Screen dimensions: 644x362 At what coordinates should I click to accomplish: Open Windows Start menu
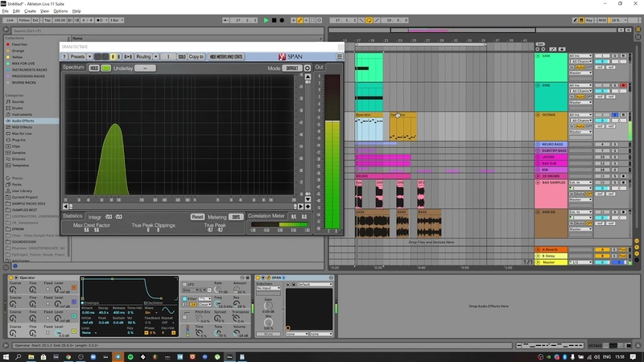[x=6, y=357]
